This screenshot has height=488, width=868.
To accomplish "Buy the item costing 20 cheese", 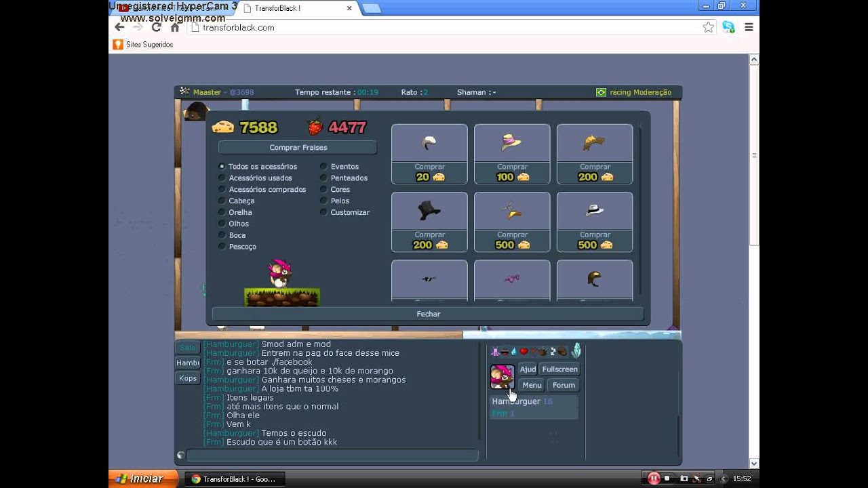I will (x=429, y=172).
